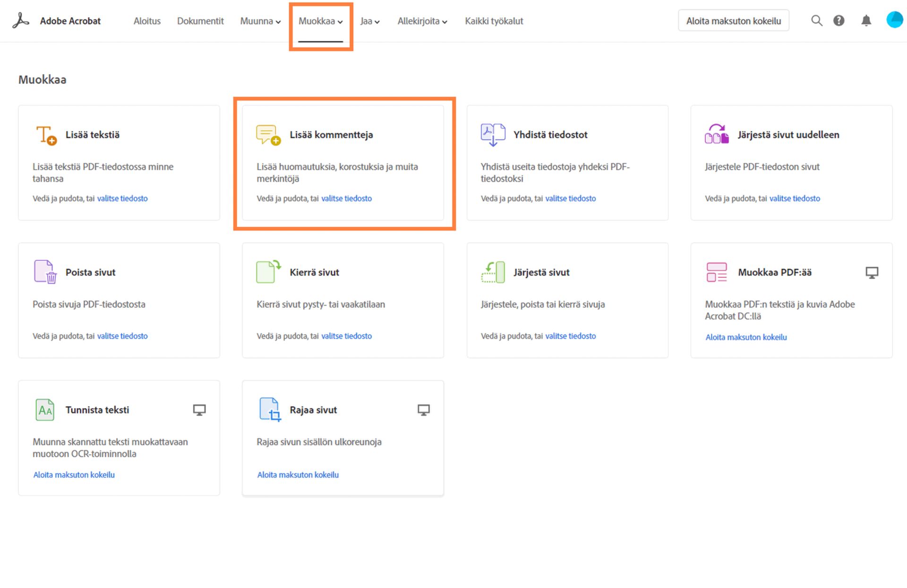The image size is (907, 588).
Task: Click the Tunnista teksti OCR icon
Action: (45, 410)
